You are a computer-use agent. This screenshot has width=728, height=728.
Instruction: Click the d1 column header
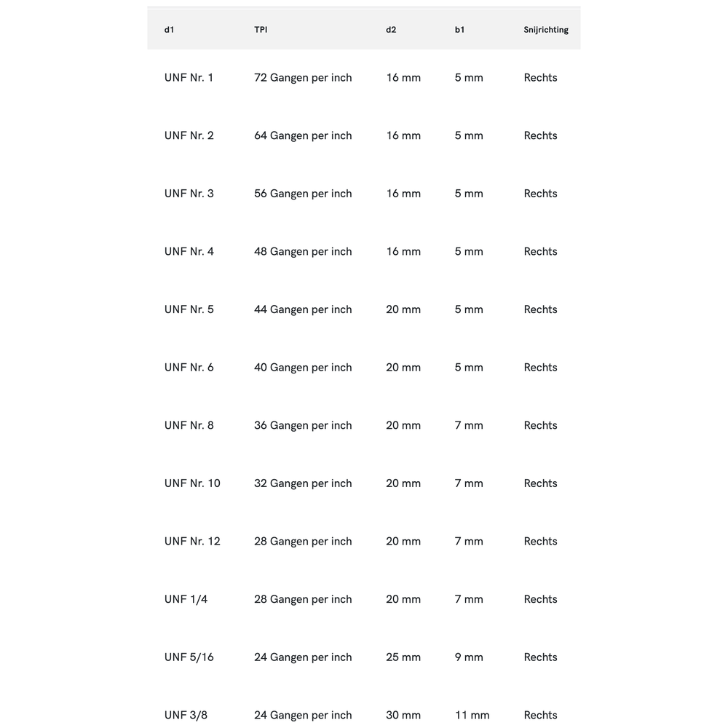pyautogui.click(x=169, y=30)
